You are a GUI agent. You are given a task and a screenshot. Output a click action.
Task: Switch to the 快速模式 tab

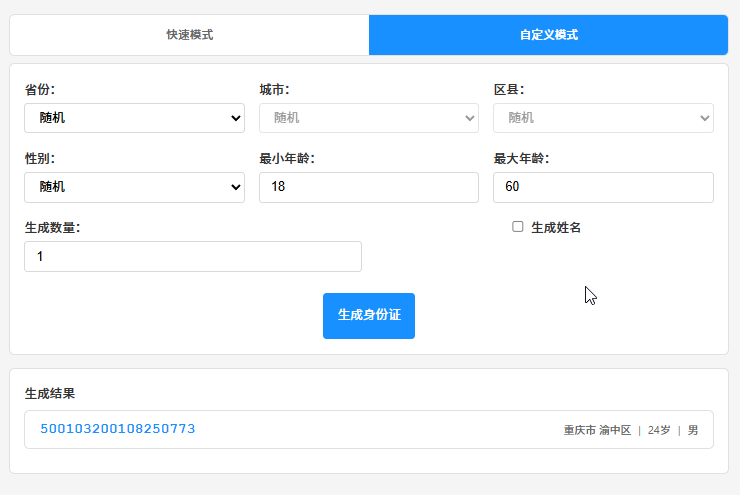pyautogui.click(x=189, y=35)
